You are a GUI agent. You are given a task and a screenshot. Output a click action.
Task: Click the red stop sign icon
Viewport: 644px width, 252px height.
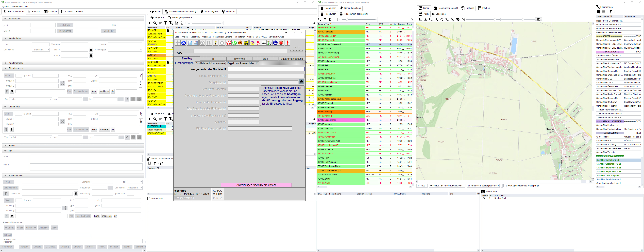[281, 43]
